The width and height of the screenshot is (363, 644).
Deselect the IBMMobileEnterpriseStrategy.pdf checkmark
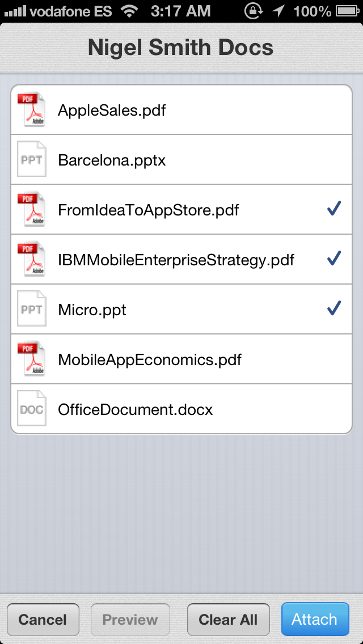click(334, 260)
